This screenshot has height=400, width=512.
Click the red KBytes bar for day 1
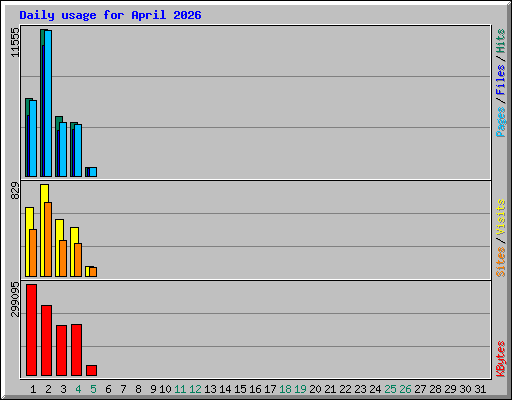click(31, 330)
